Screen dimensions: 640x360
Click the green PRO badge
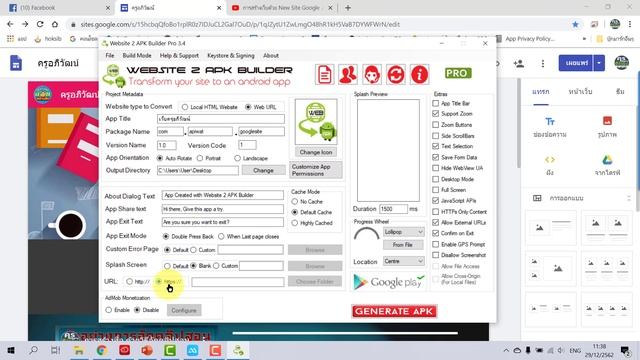pos(458,73)
